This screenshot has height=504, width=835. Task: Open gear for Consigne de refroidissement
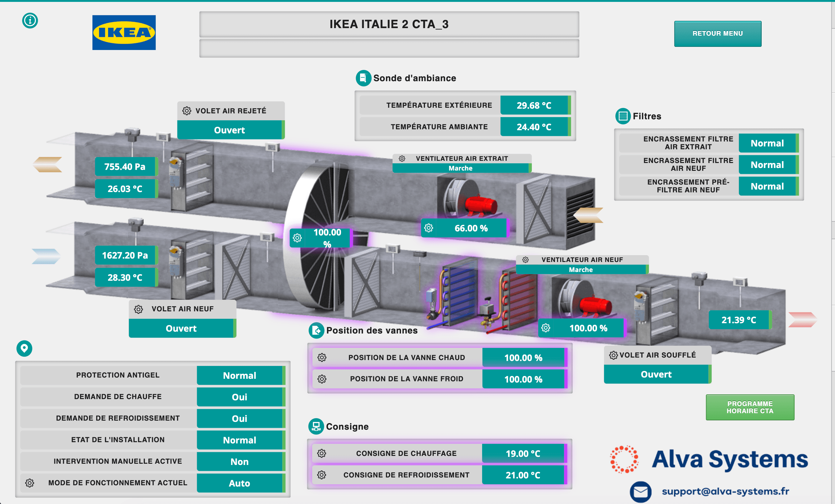click(x=322, y=475)
